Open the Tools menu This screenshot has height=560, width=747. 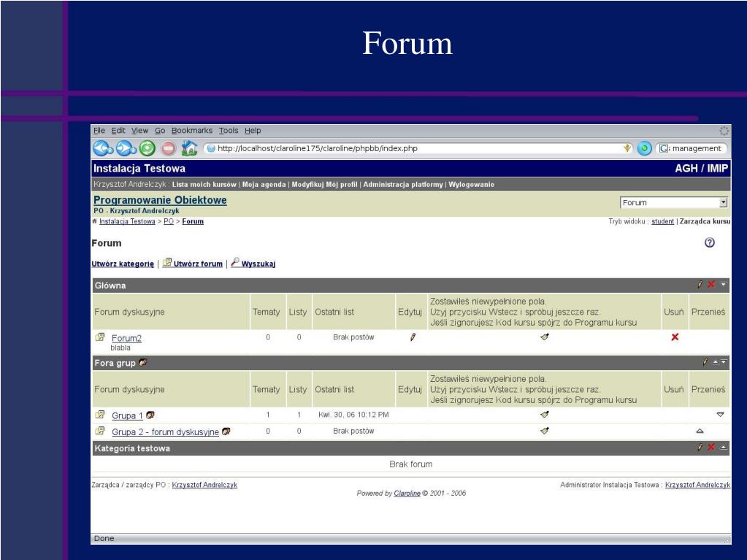click(229, 131)
